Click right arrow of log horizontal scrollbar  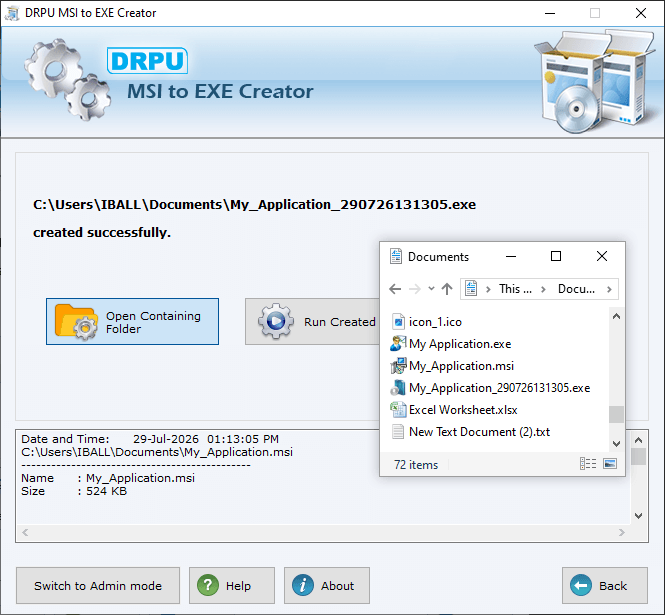click(x=622, y=532)
